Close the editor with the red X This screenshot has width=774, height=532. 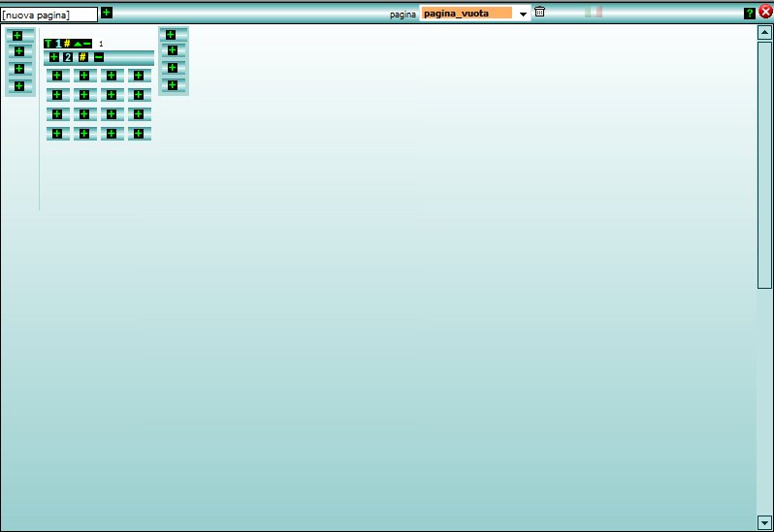point(765,12)
